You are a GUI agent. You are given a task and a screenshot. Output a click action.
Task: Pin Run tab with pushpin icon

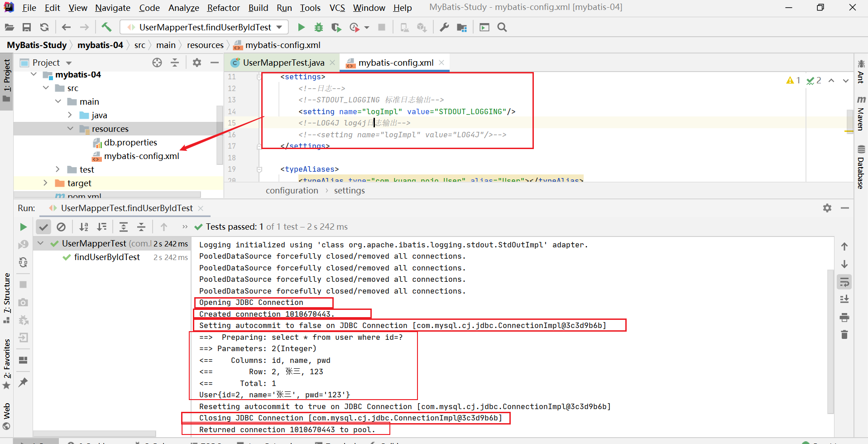(x=23, y=382)
